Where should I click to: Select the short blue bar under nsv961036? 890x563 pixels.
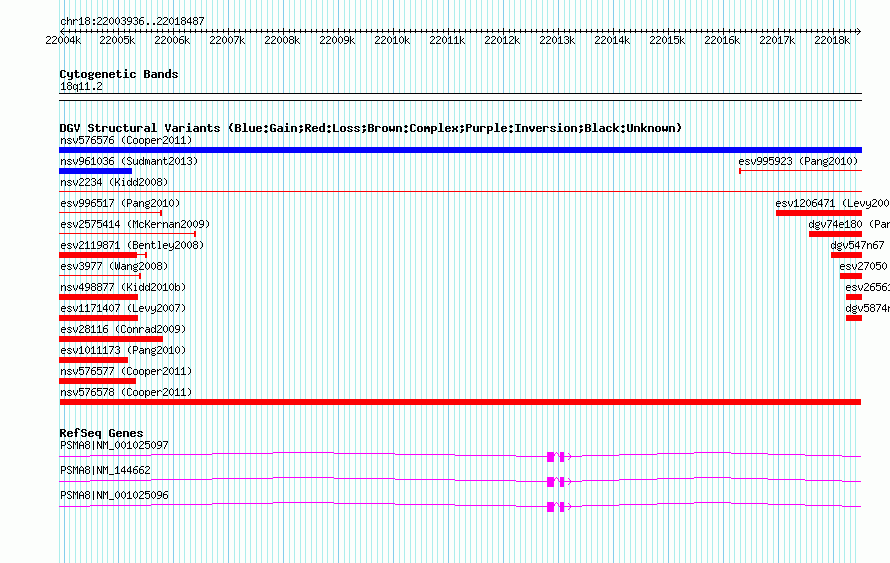[x=95, y=171]
